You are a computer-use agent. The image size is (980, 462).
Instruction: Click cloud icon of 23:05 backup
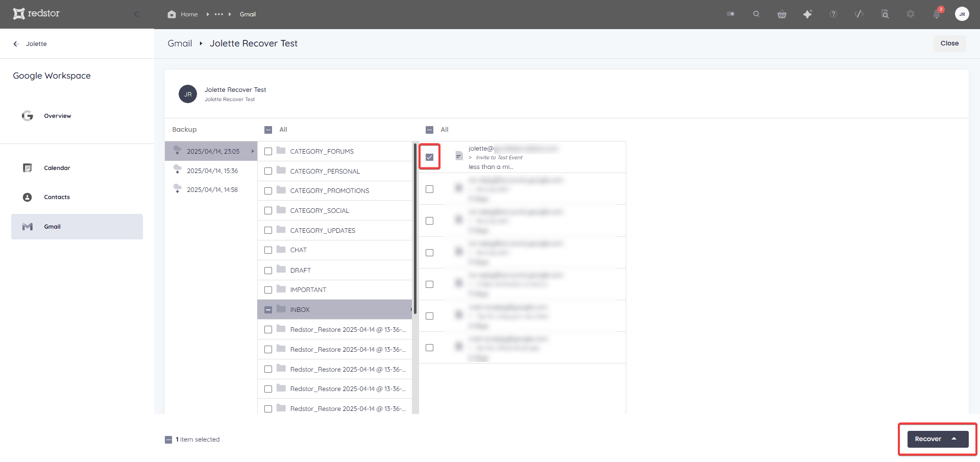click(178, 150)
